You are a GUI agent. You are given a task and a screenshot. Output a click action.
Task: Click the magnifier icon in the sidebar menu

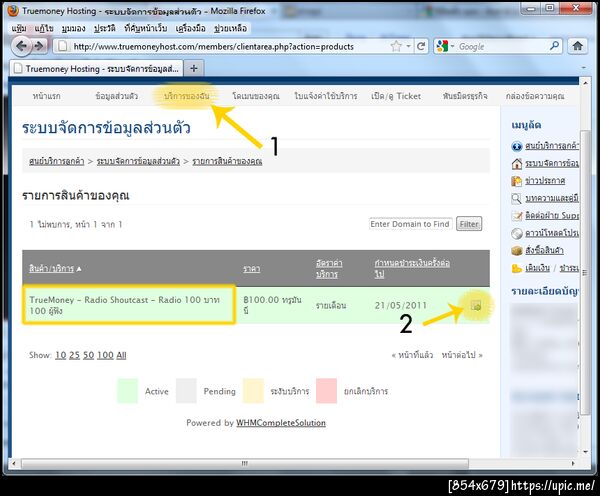click(517, 199)
